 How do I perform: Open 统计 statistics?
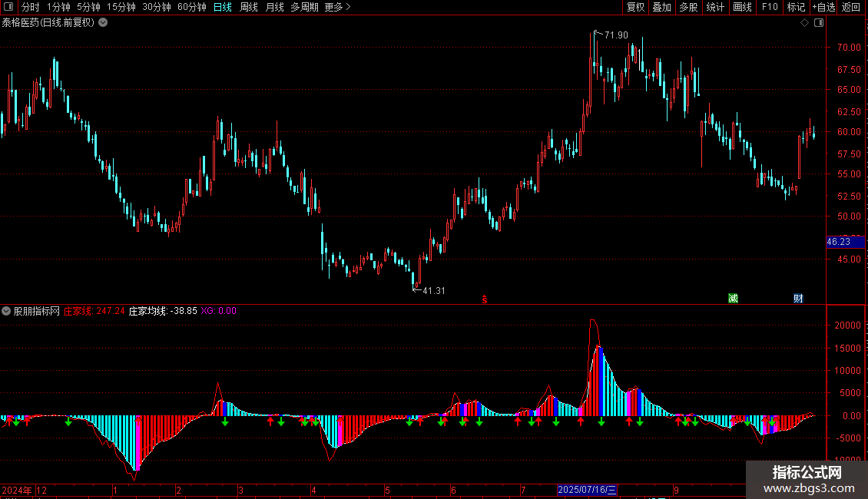pos(715,7)
